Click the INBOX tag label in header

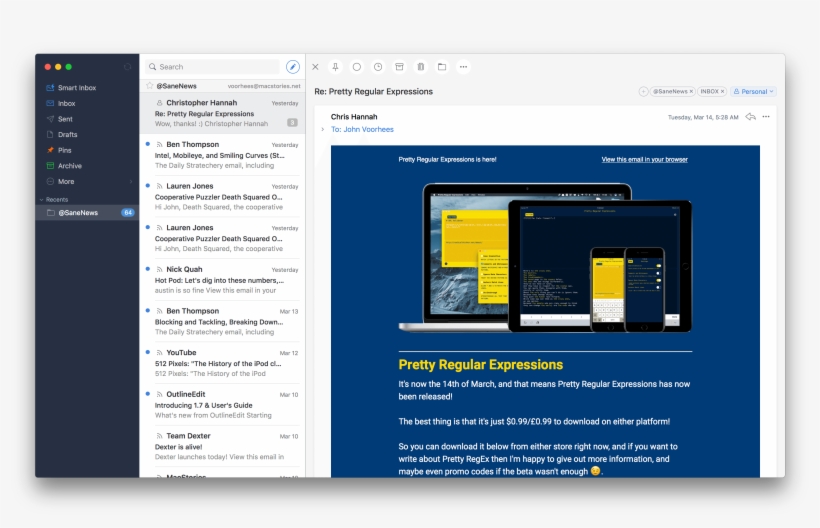coord(709,91)
